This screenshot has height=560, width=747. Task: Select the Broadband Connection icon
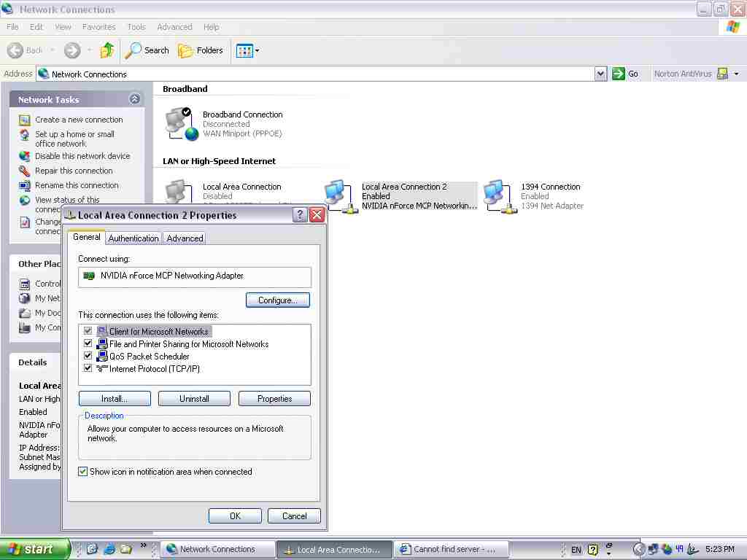181,124
